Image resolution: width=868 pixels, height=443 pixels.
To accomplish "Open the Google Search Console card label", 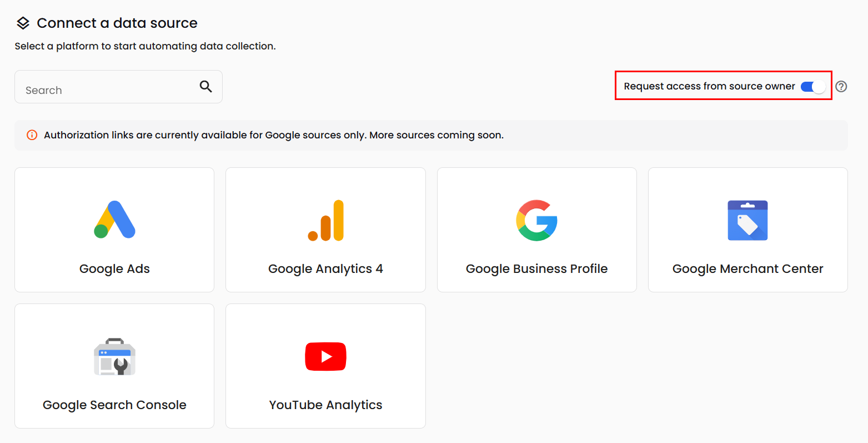I will (x=114, y=405).
